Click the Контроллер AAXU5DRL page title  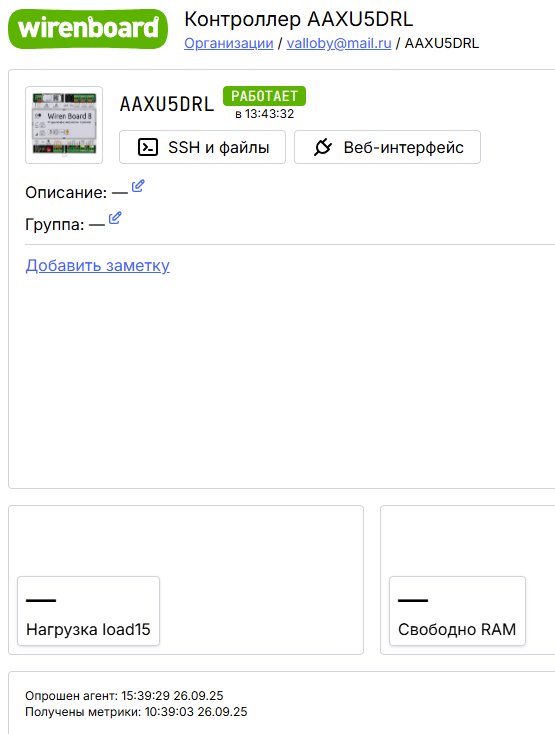click(x=299, y=19)
